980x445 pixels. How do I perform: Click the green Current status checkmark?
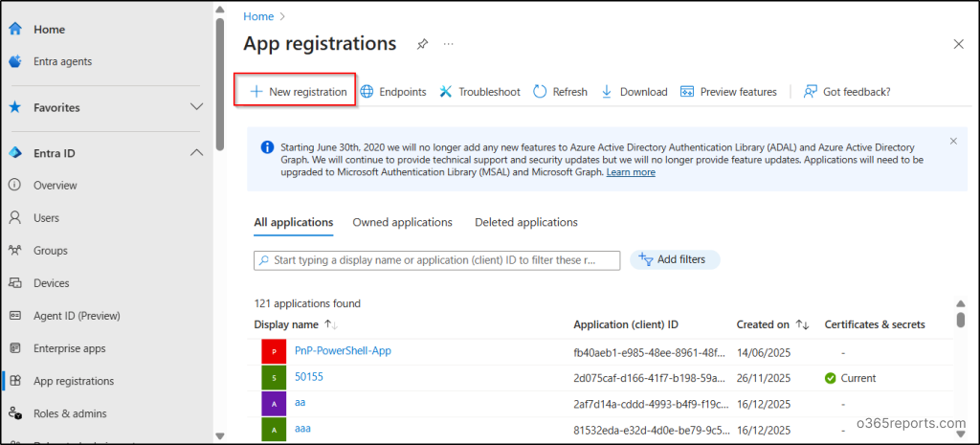pos(830,378)
